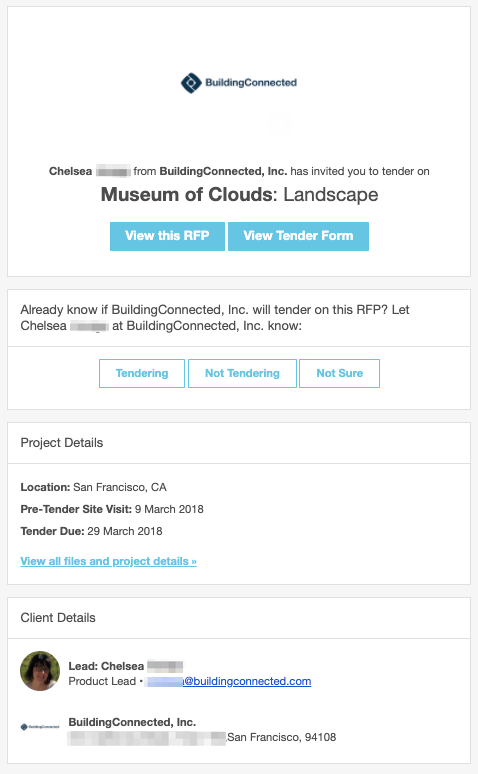478x774 pixels.
Task: Click the BuildingConnected diamond logo icon
Action: pyautogui.click(x=191, y=83)
